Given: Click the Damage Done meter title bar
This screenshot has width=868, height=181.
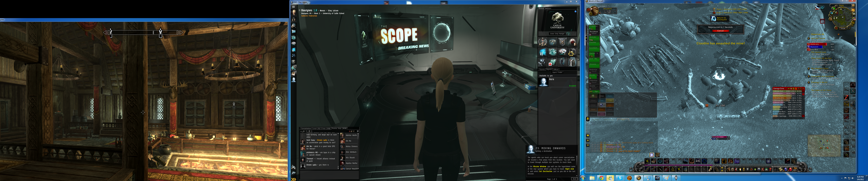Looking at the screenshot, I should [x=789, y=89].
